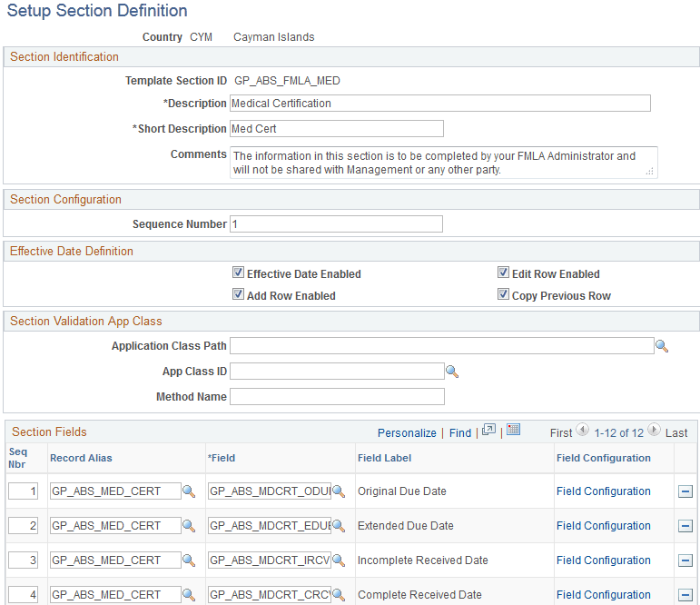Viewport: 700px width, 605px height.
Task: Toggle Effective Date Enabled checkbox
Action: pos(239,273)
